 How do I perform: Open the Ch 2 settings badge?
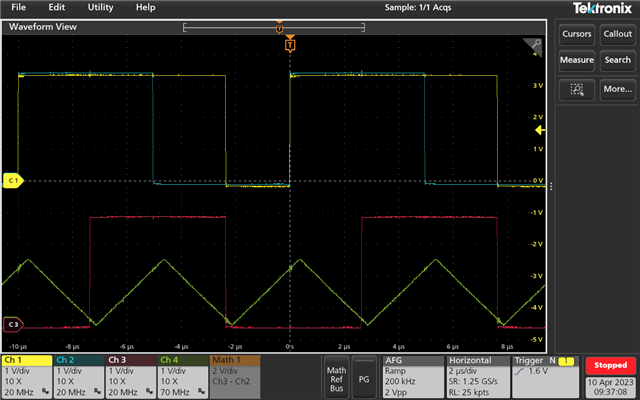78,376
